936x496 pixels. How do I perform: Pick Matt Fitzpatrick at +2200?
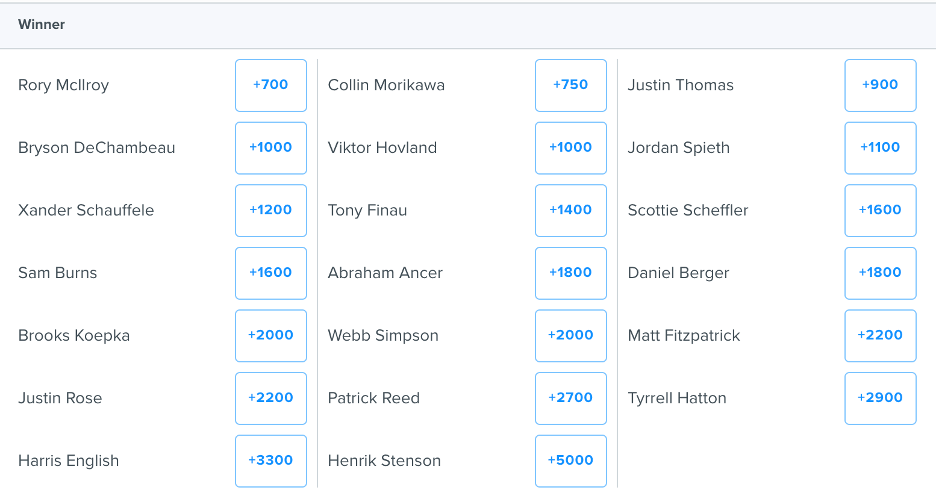pyautogui.click(x=880, y=335)
